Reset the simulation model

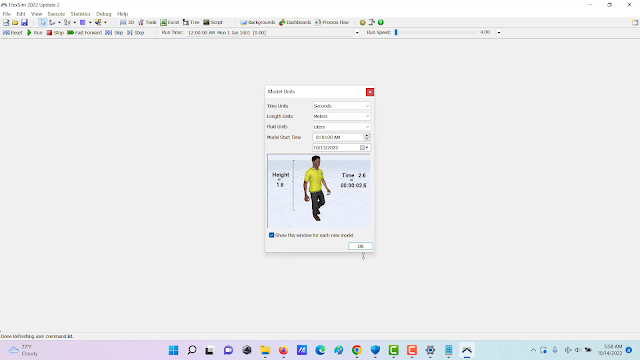point(13,33)
